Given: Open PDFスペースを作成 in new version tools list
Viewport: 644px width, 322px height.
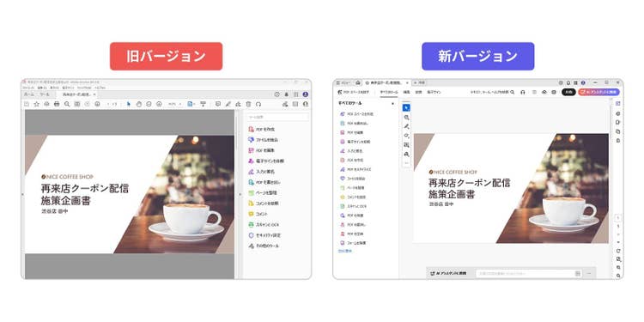Looking at the screenshot, I should point(356,113).
